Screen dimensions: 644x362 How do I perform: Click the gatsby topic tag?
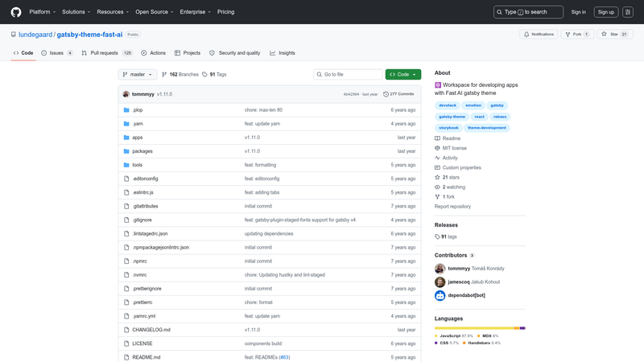tap(497, 105)
